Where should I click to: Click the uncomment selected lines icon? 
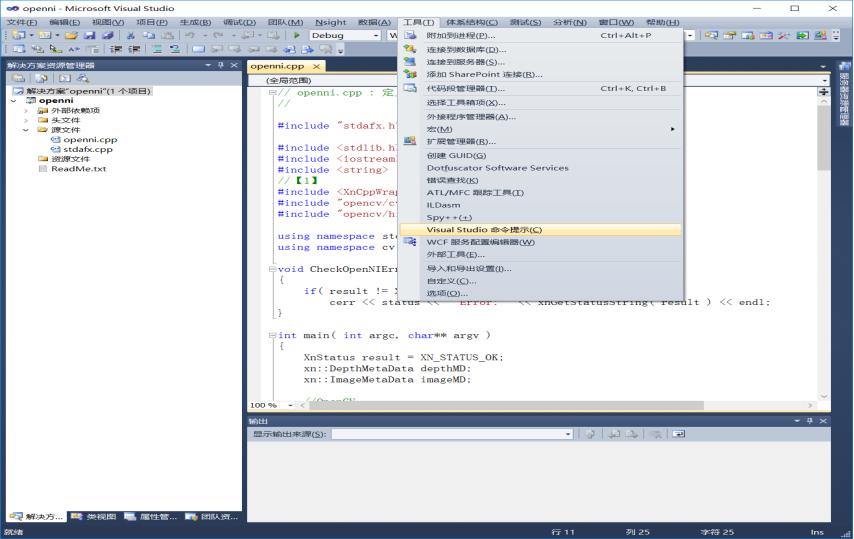pos(175,49)
